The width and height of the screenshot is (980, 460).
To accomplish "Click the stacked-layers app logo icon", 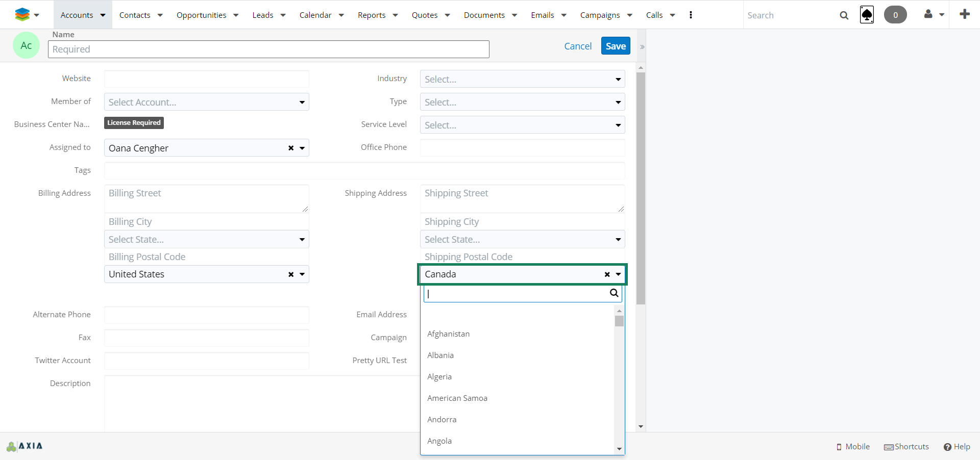I will click(x=22, y=15).
